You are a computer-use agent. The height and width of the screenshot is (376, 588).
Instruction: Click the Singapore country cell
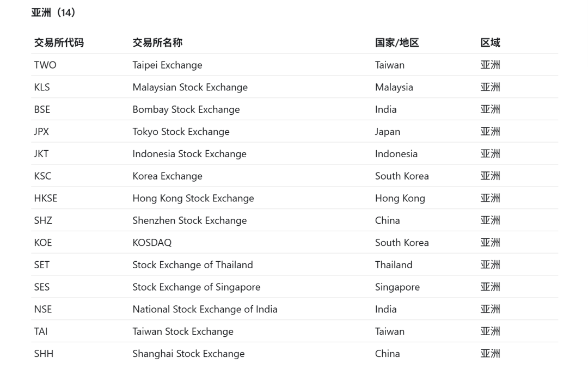click(x=397, y=287)
